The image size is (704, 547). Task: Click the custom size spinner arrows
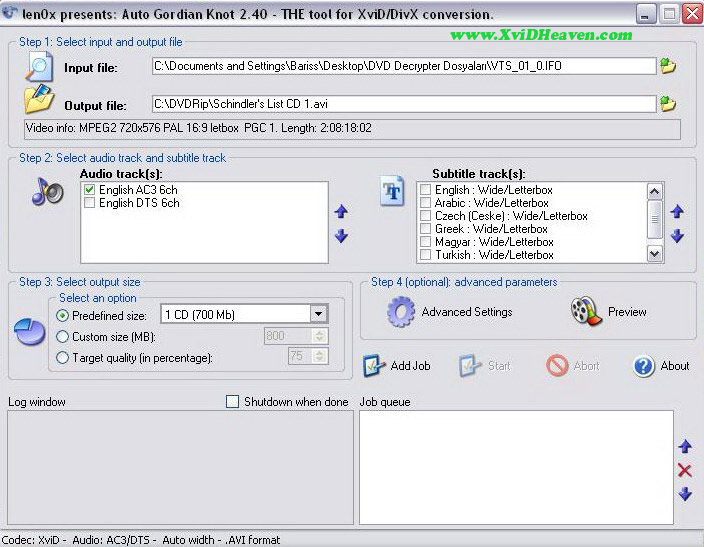(320, 335)
